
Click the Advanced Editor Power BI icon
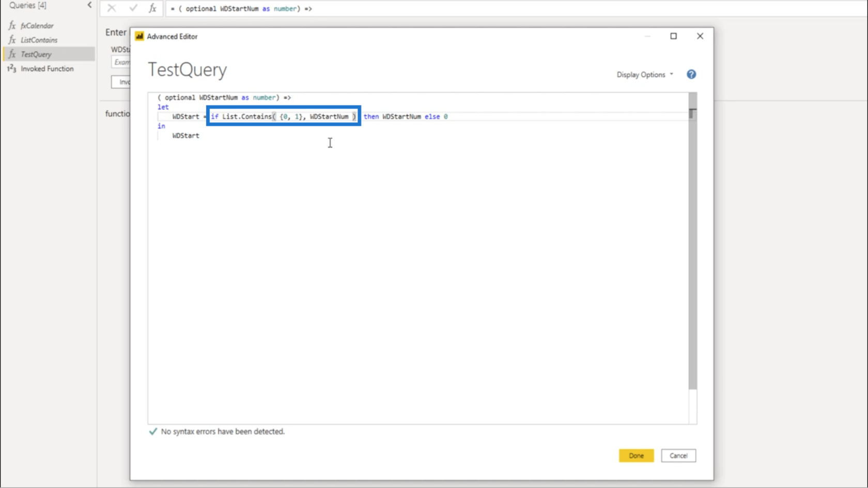tap(139, 36)
